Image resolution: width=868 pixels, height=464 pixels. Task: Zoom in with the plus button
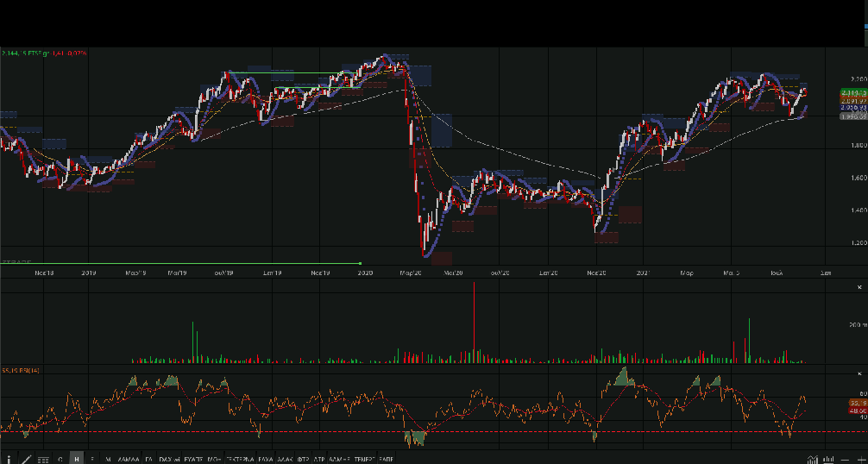(859, 459)
